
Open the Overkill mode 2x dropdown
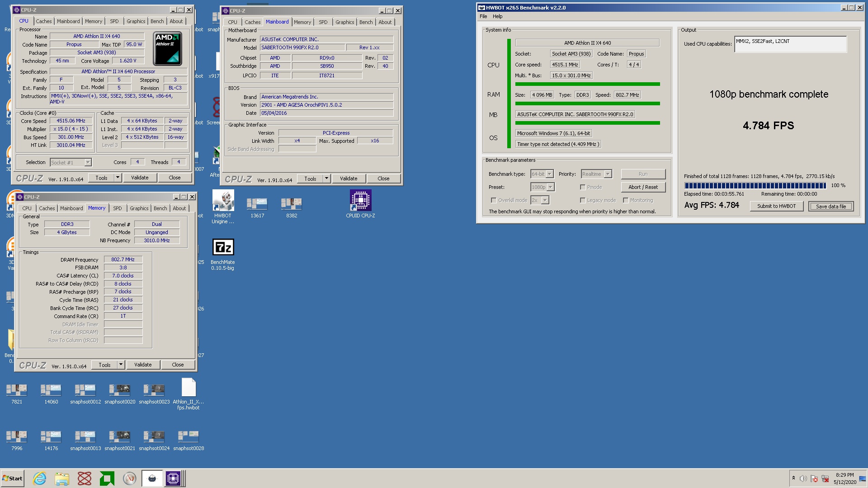point(545,200)
